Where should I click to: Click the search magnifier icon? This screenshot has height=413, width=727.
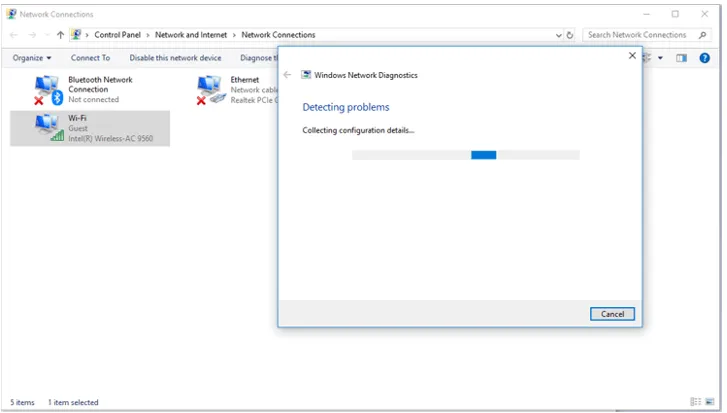[702, 35]
